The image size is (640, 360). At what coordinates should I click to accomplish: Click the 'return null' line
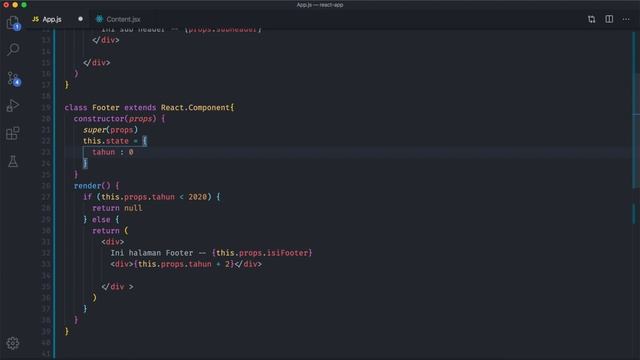(117, 208)
